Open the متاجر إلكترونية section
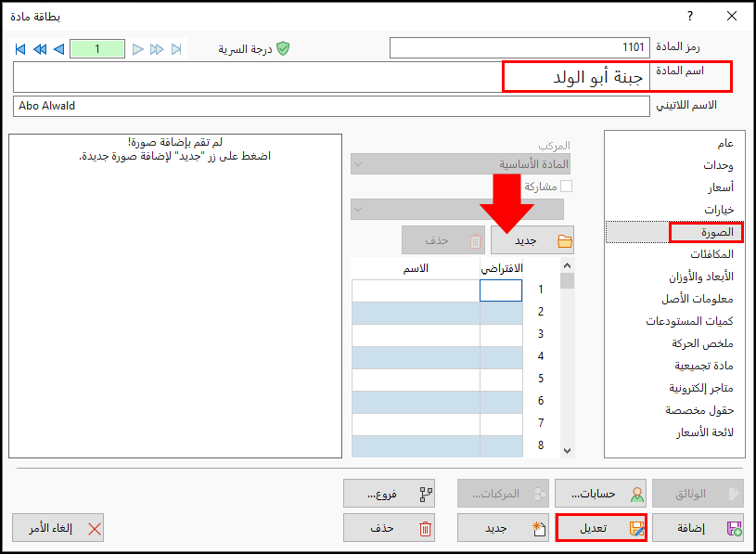 click(x=701, y=388)
